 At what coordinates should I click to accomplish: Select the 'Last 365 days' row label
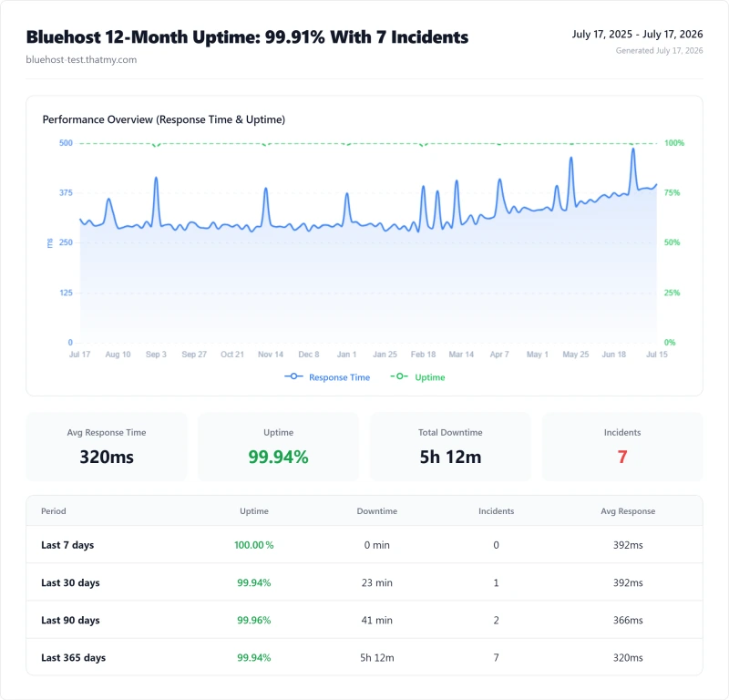point(74,658)
